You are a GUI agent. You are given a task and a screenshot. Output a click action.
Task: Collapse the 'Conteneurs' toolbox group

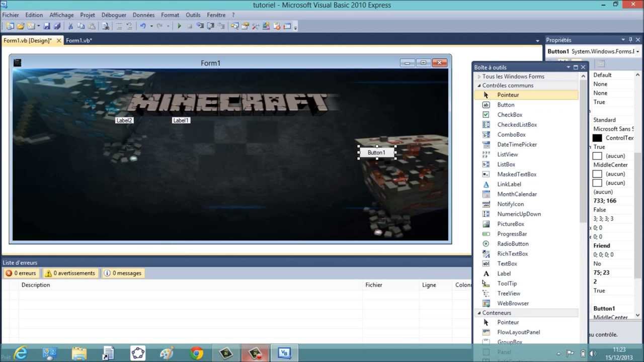click(x=479, y=313)
